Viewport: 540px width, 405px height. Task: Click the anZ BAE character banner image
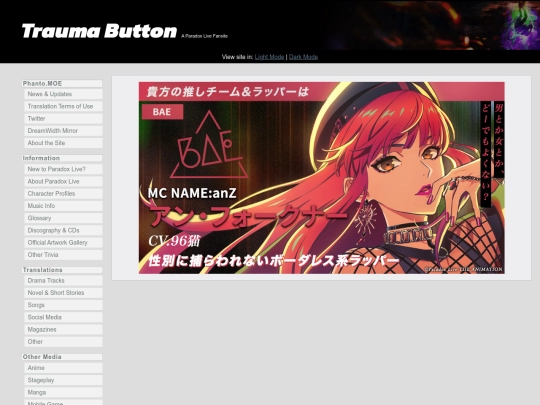pos(322,178)
